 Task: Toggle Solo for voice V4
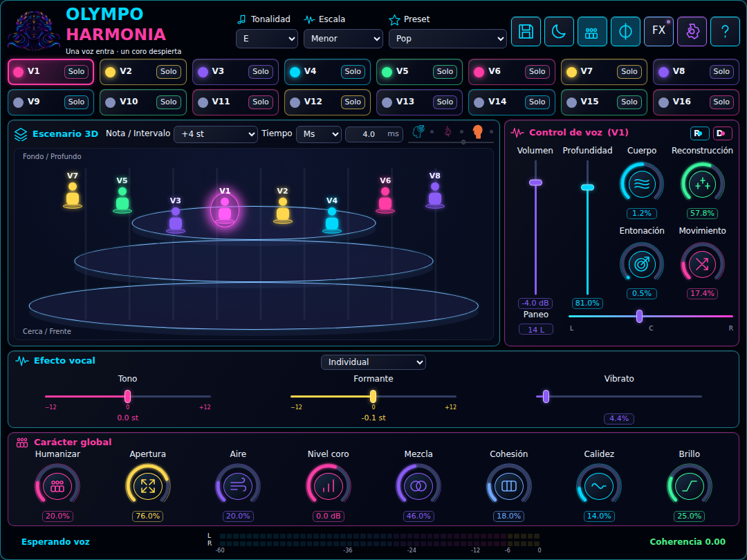(x=353, y=71)
